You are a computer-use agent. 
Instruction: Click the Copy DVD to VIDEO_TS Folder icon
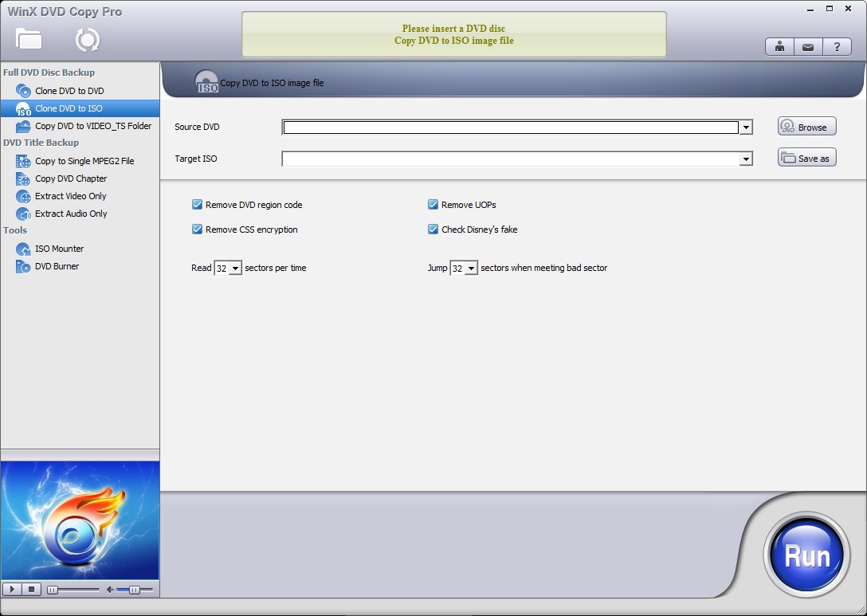23,127
